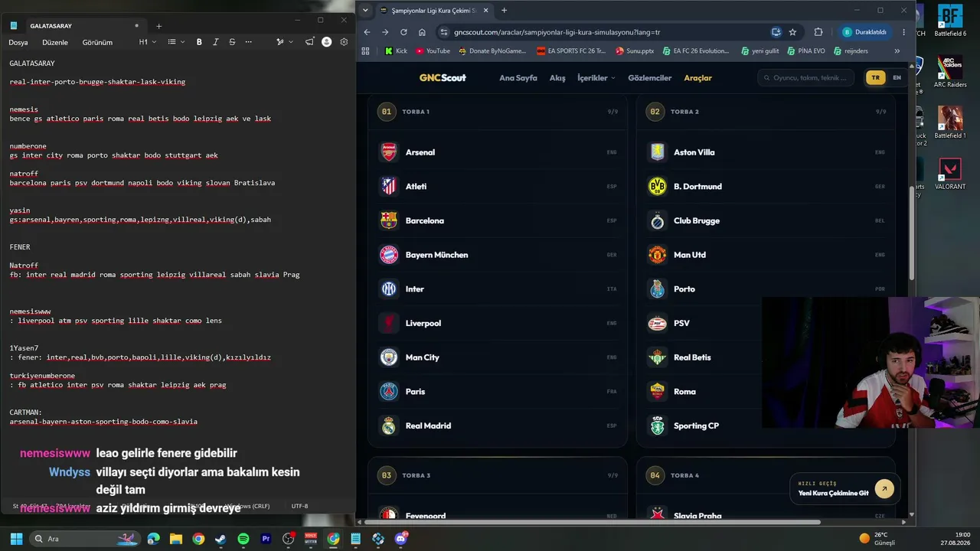
Task: Open the YouTube bookmark
Action: point(433,51)
